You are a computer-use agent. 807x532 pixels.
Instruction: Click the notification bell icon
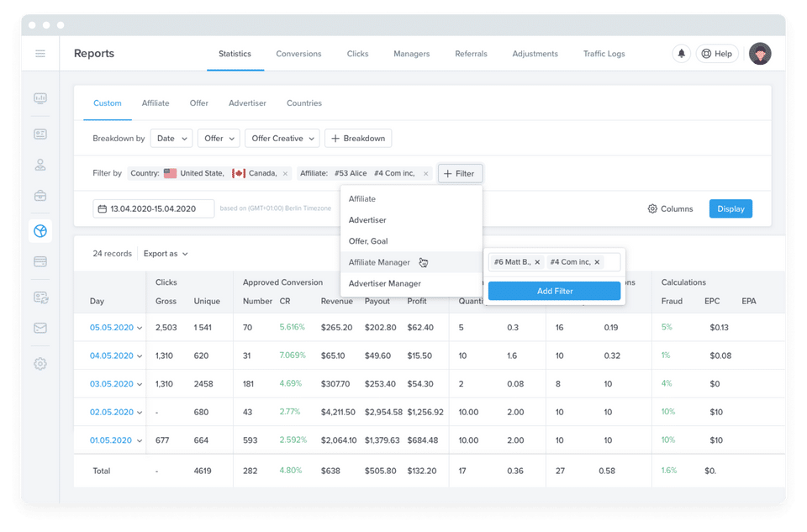[x=681, y=54]
